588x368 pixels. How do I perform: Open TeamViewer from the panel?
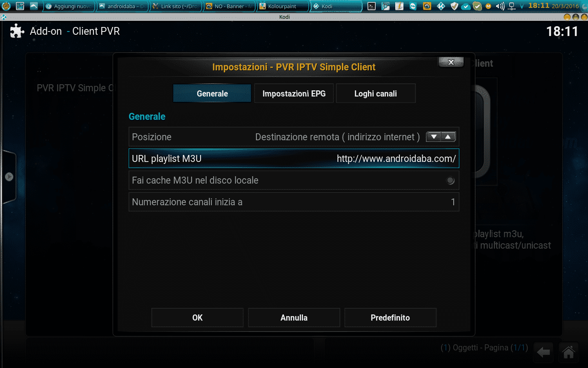click(x=413, y=6)
